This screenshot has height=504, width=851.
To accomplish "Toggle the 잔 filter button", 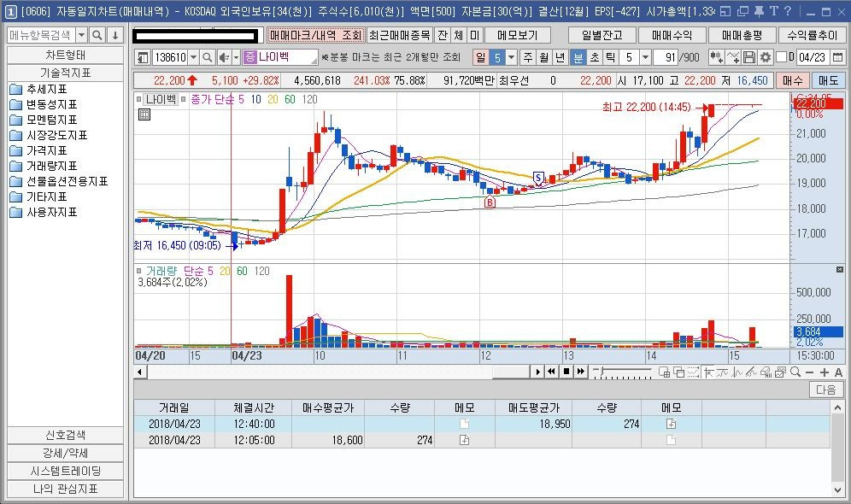I will click(x=443, y=35).
